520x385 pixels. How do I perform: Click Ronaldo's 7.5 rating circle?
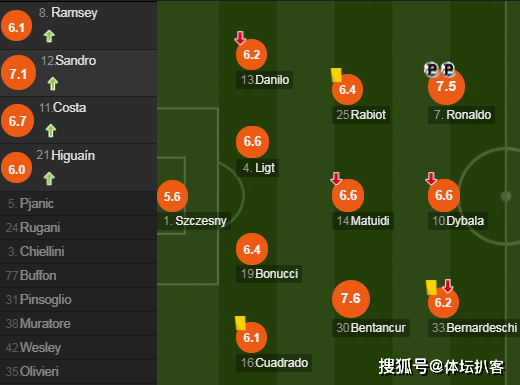[x=446, y=86]
